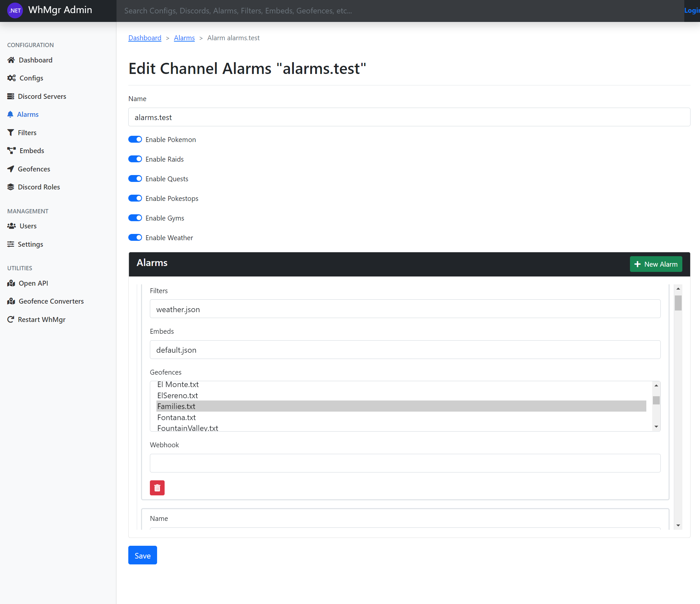Click the Embeds diagram icon
This screenshot has height=604, width=700.
click(11, 151)
